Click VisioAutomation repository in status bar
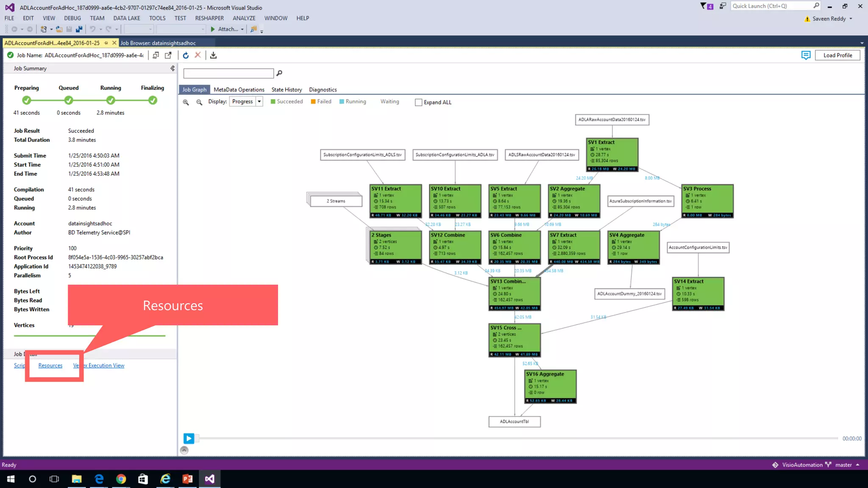 (x=797, y=465)
